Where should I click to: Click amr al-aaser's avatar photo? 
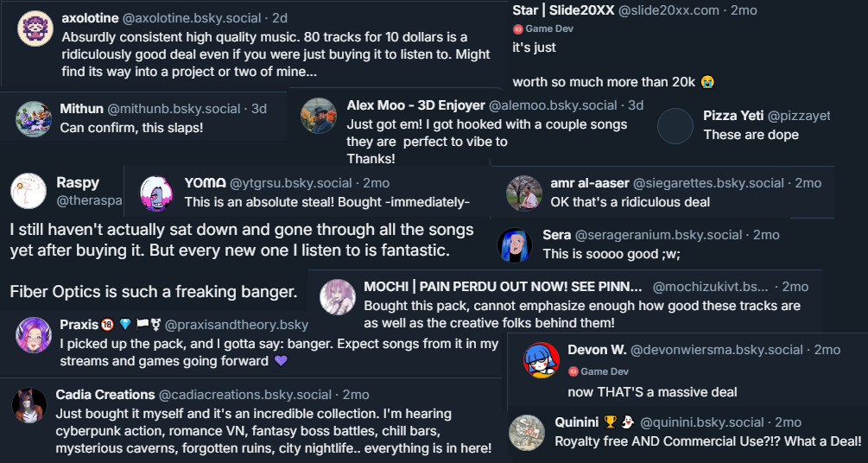point(524,193)
